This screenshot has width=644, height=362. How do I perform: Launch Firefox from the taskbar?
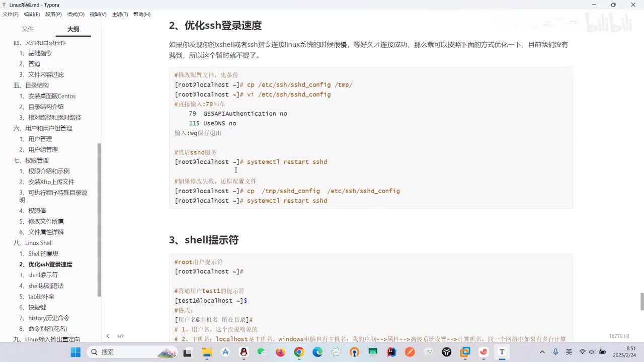point(281,352)
